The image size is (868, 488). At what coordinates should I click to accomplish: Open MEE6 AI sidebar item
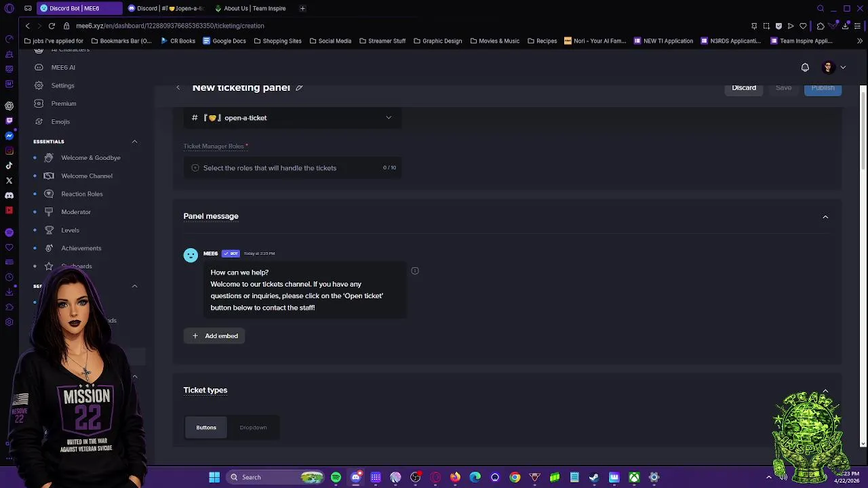(x=63, y=67)
